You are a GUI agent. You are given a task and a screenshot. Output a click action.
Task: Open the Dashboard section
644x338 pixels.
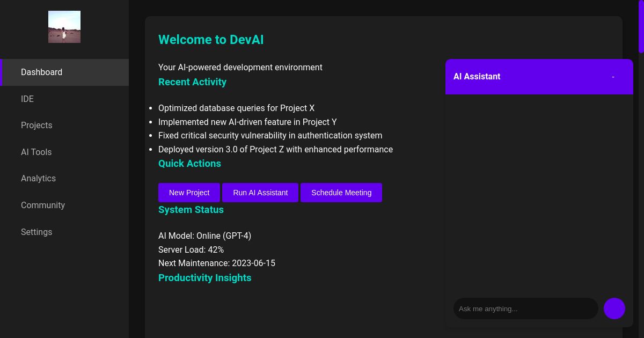(x=41, y=72)
